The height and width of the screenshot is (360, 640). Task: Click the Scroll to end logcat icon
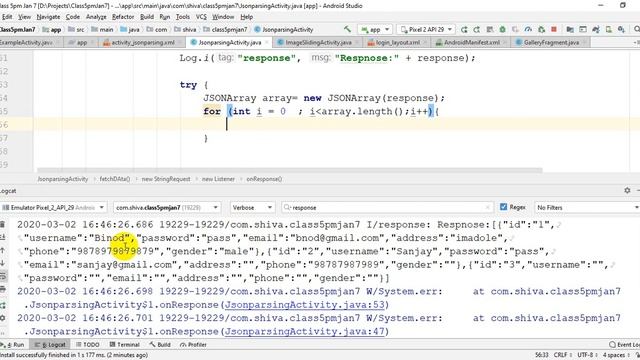pos(3,237)
